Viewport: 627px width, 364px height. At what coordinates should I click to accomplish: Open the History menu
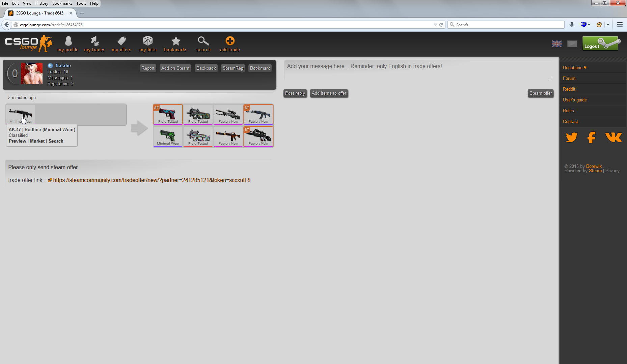click(42, 3)
